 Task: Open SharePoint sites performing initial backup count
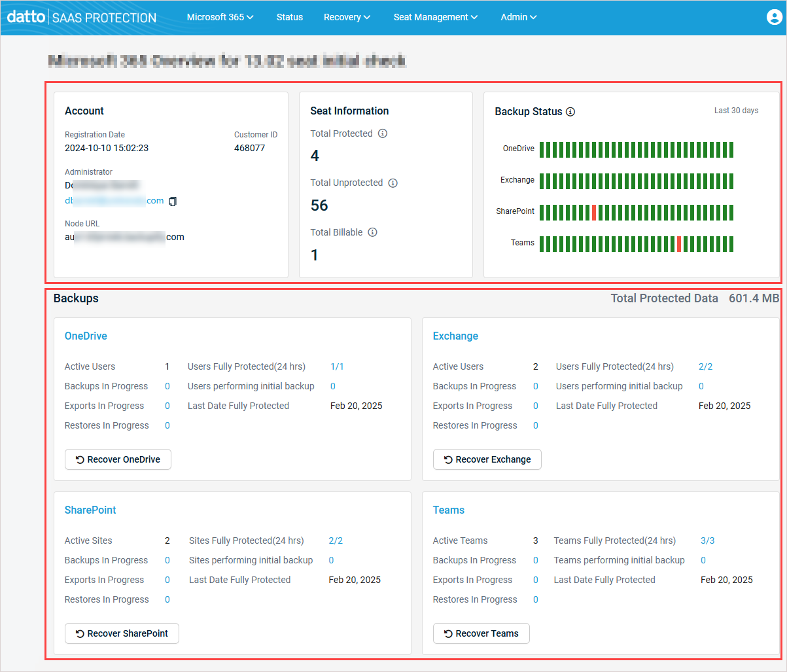coord(332,560)
